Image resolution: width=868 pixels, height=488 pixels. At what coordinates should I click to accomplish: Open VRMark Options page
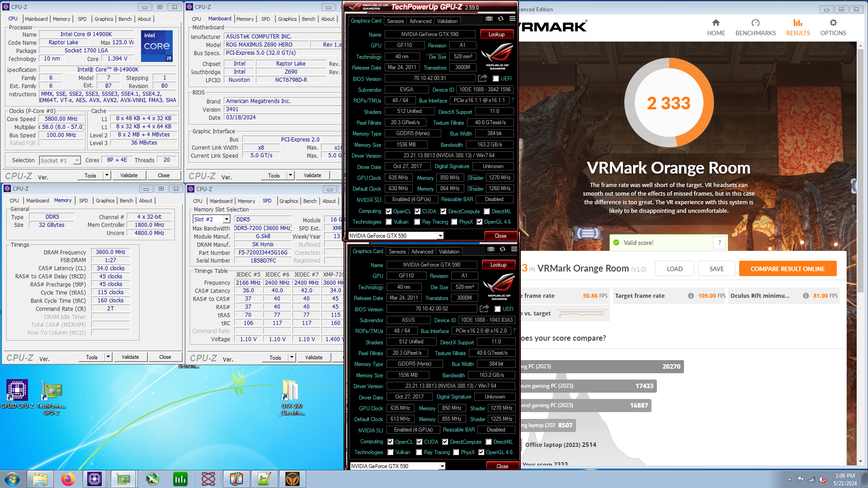833,28
